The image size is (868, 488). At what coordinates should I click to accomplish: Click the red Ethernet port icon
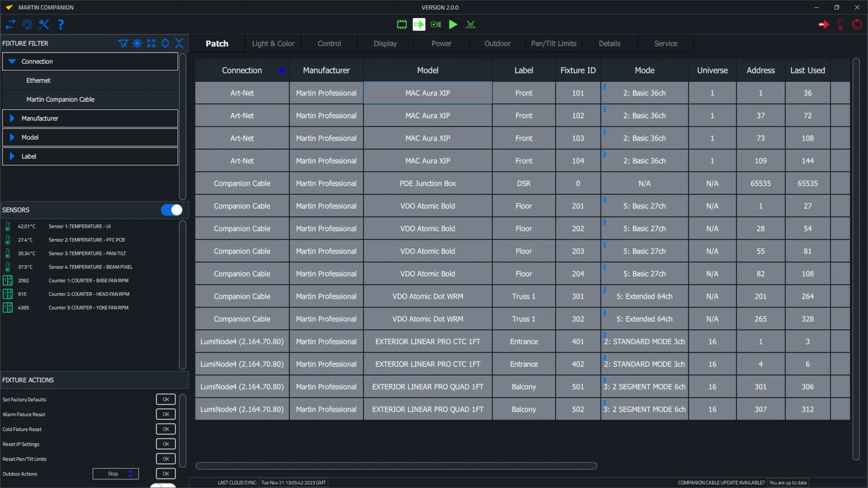coord(857,25)
